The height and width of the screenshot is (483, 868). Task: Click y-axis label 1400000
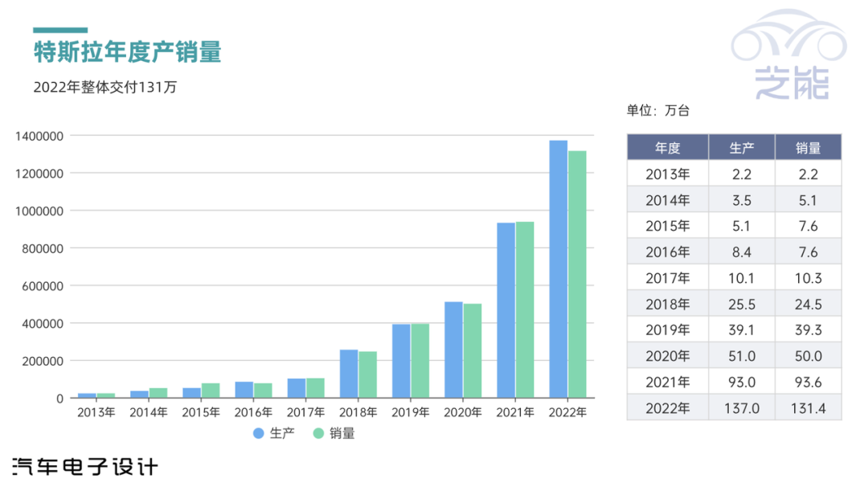(x=39, y=136)
